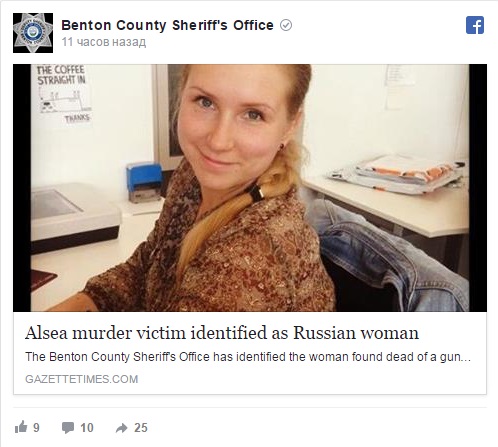Click the coffee sign in photo
498x447 pixels.
click(63, 95)
